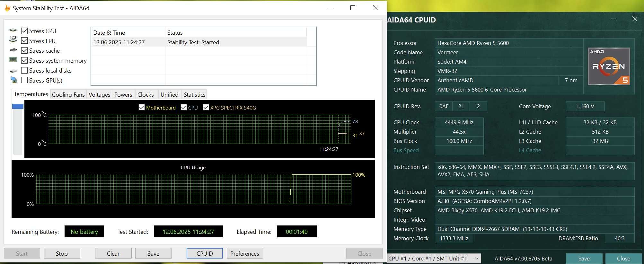
Task: Minimize the System Stability Test window
Action: point(331,8)
